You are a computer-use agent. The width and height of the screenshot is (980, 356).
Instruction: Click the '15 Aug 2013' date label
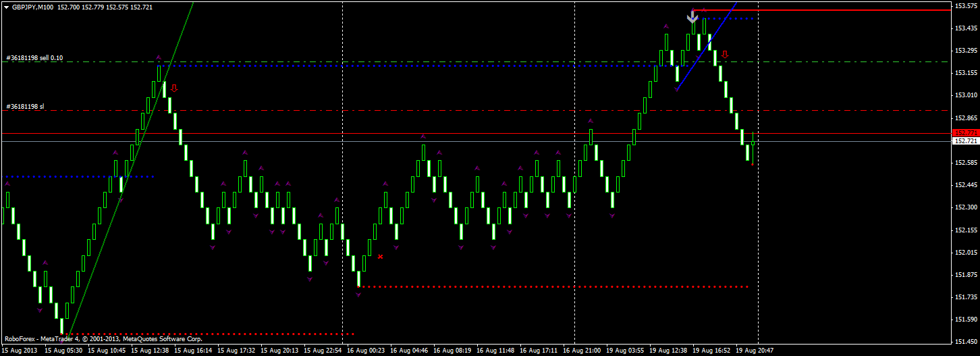click(20, 351)
